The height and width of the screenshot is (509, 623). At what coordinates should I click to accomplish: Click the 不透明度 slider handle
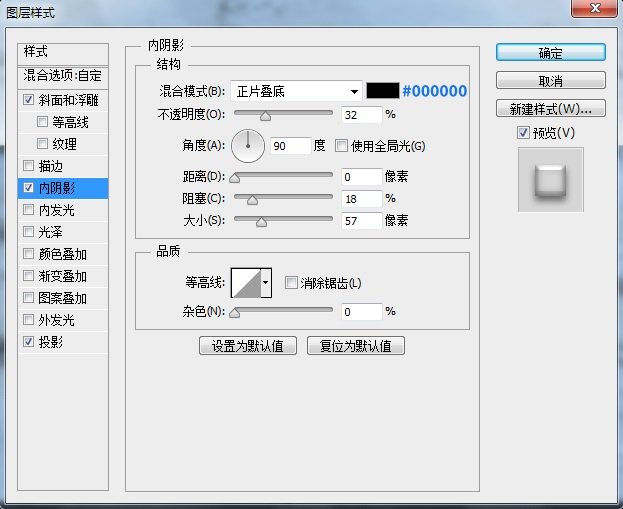pyautogui.click(x=265, y=116)
